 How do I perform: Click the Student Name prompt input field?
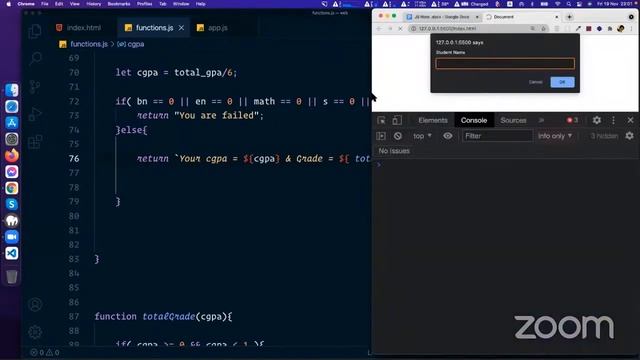505,63
